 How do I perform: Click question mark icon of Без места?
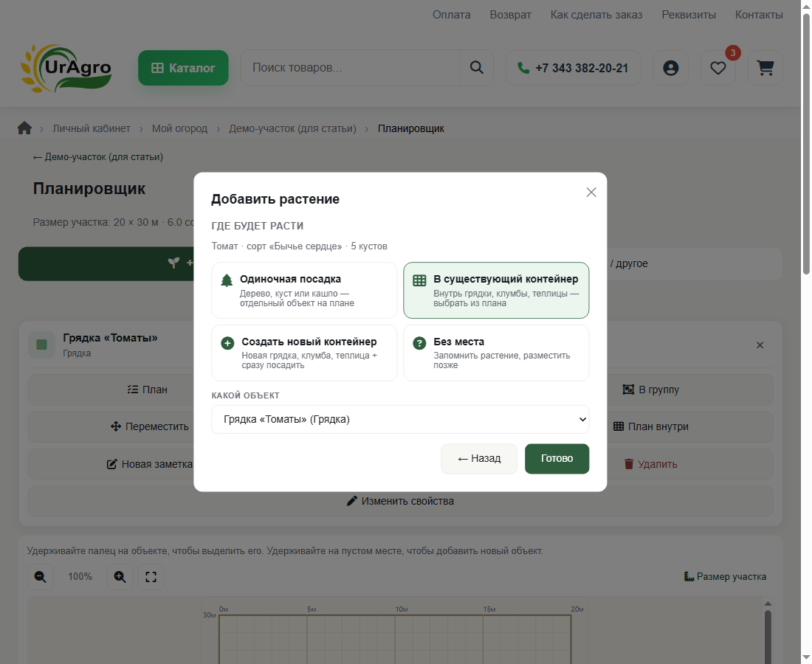(x=419, y=343)
